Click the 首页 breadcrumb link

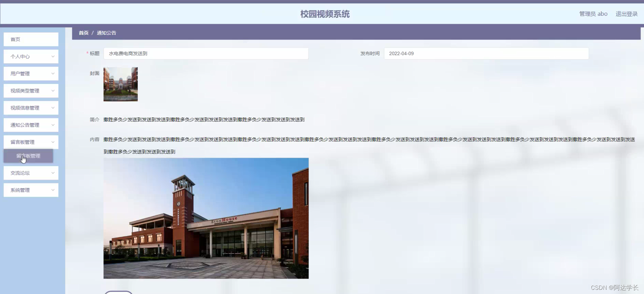click(83, 33)
